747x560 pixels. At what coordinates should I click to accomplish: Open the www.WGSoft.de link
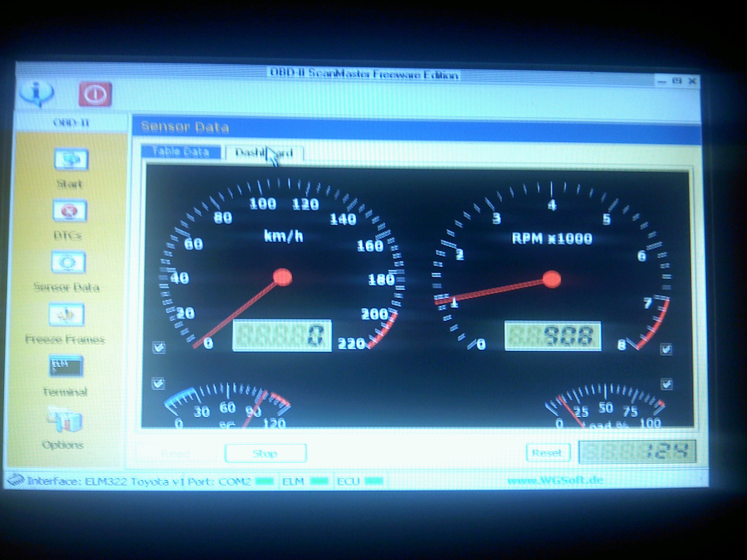click(555, 480)
